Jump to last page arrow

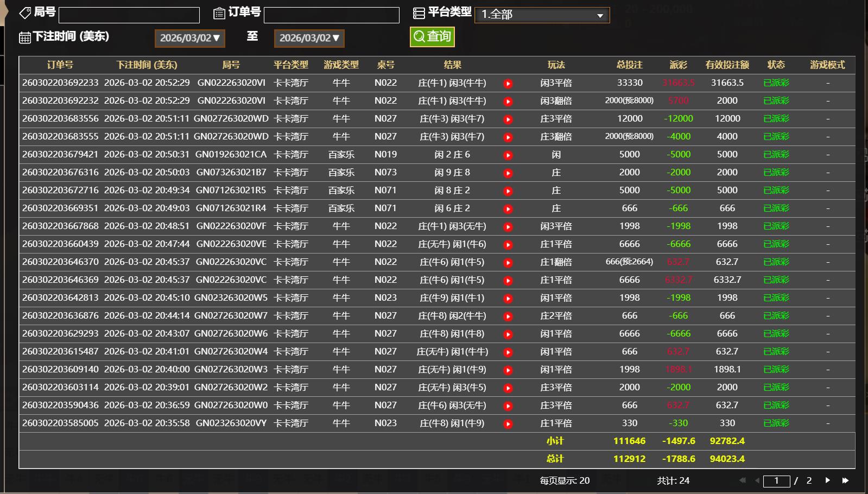[x=845, y=480]
